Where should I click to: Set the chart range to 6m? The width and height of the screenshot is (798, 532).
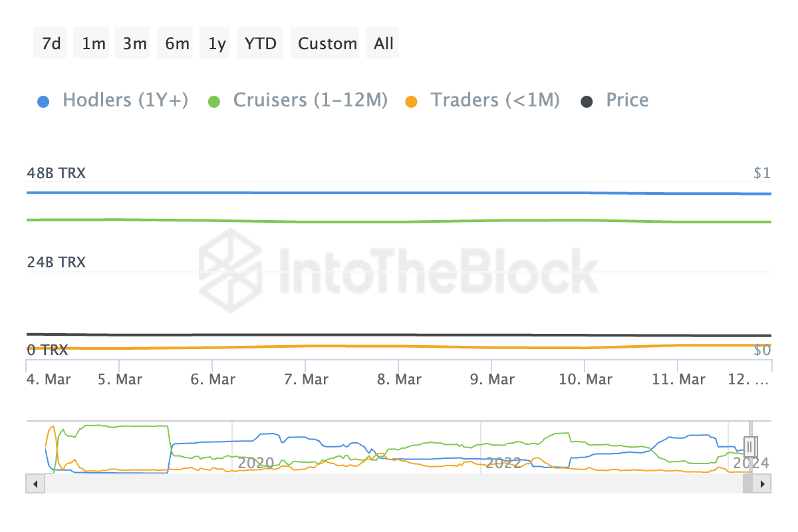click(177, 44)
